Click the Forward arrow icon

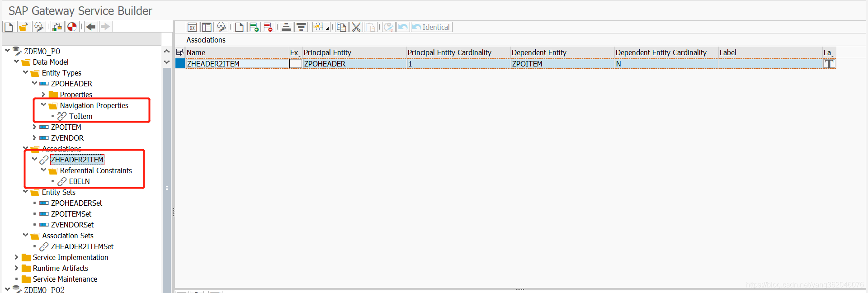(x=105, y=27)
